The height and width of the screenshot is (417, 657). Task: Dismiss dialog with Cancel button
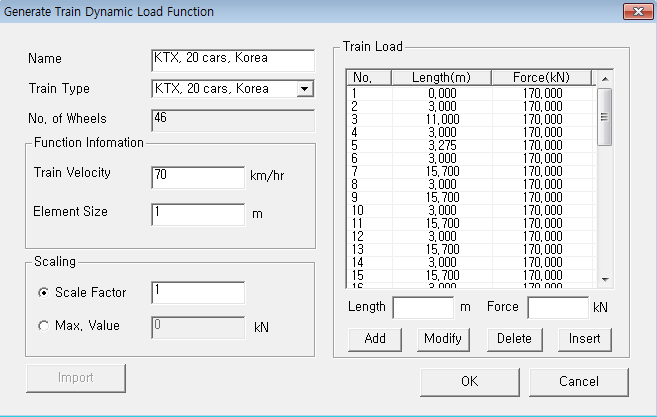579,382
